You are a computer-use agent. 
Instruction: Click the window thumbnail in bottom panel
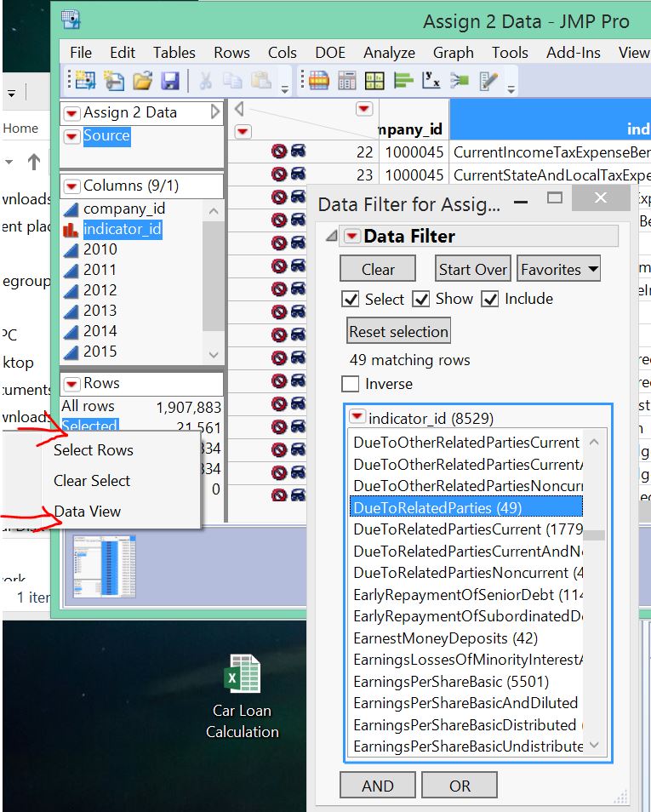[x=104, y=567]
